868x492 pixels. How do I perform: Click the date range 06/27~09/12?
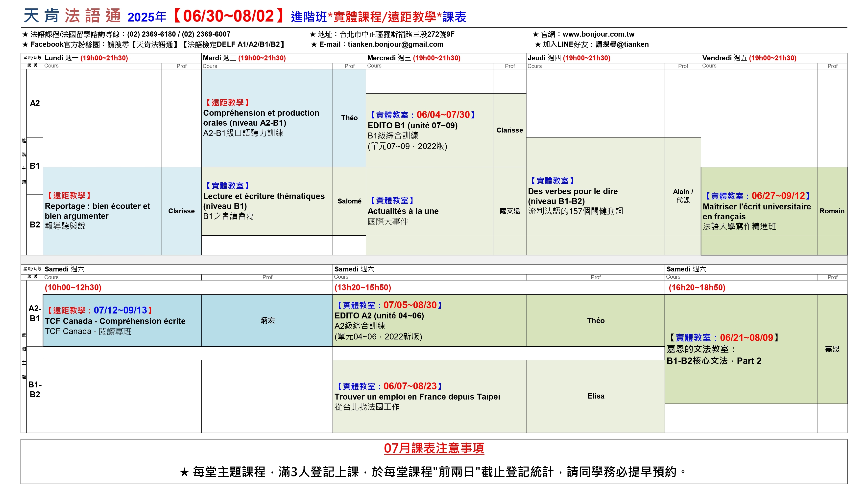coord(778,196)
